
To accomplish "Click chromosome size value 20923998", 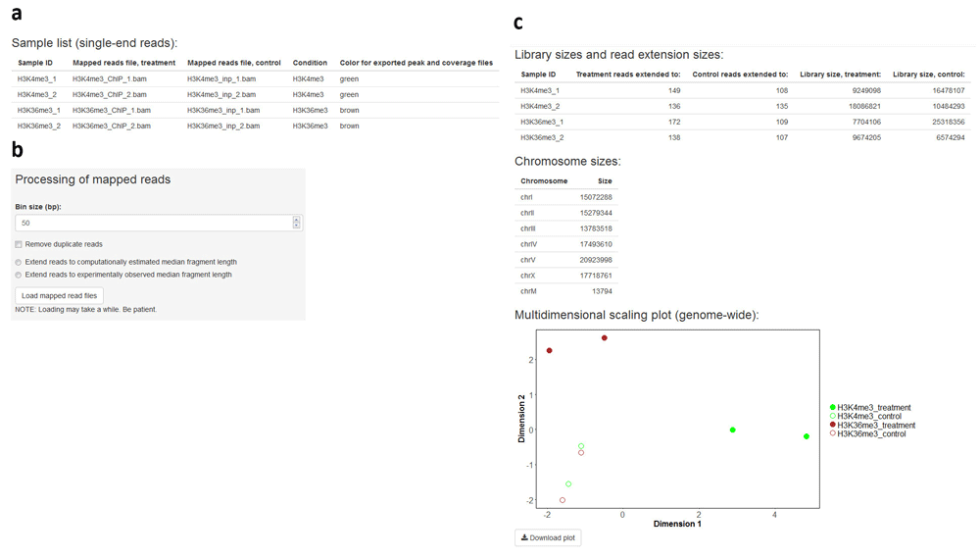I will (x=596, y=260).
